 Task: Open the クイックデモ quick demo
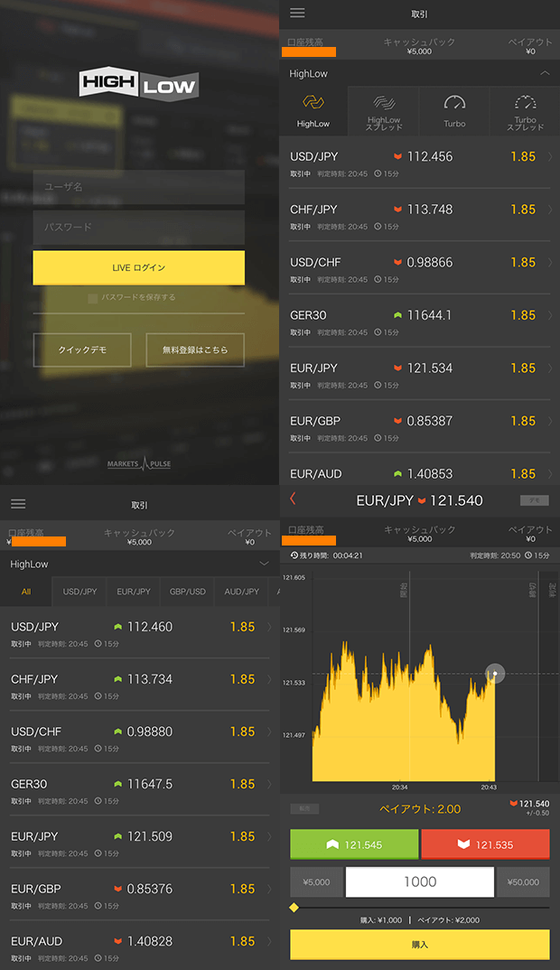[82, 350]
